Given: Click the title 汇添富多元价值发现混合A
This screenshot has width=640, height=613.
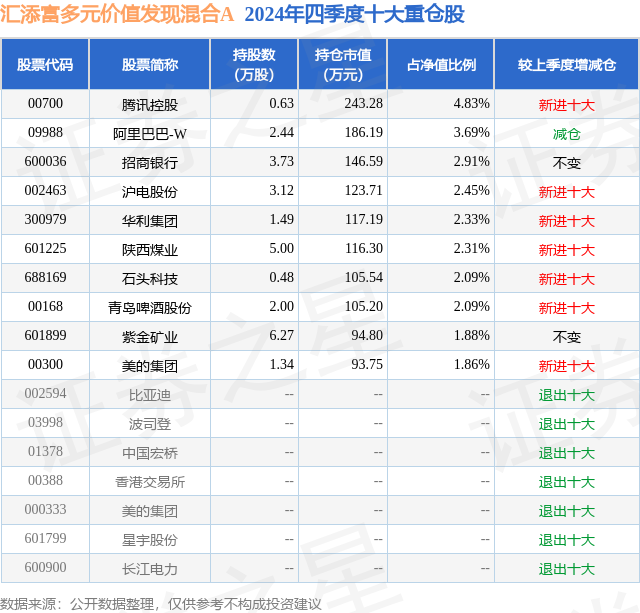Looking at the screenshot, I should (x=117, y=14).
